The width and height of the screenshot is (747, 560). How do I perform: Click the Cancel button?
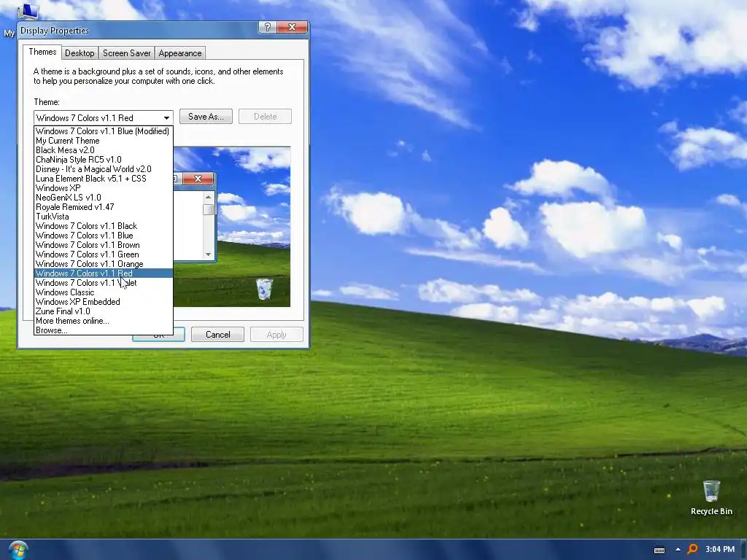coord(217,334)
